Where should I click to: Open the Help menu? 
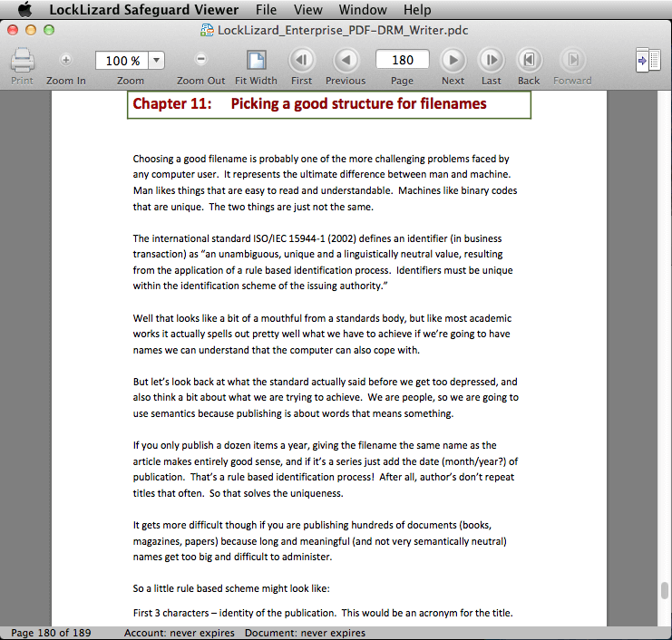click(x=417, y=10)
